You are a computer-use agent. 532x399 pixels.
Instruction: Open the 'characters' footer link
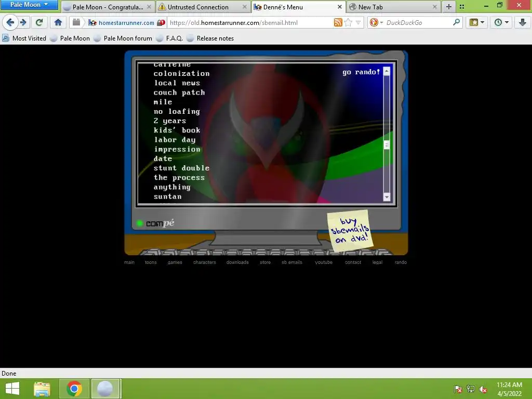[205, 262]
